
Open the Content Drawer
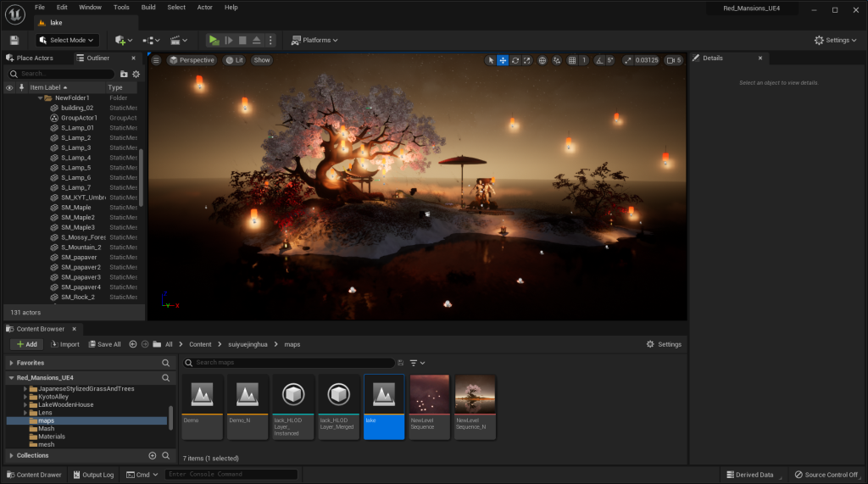(x=34, y=475)
